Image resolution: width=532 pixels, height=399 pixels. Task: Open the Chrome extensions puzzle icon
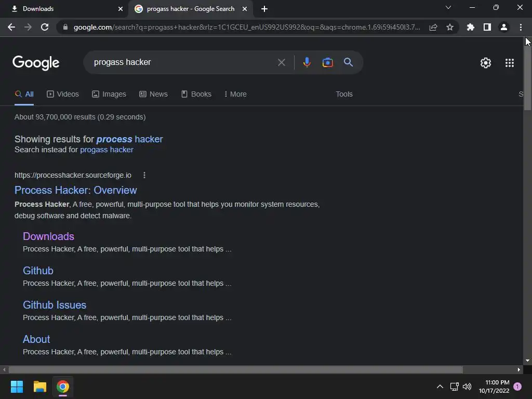(470, 27)
